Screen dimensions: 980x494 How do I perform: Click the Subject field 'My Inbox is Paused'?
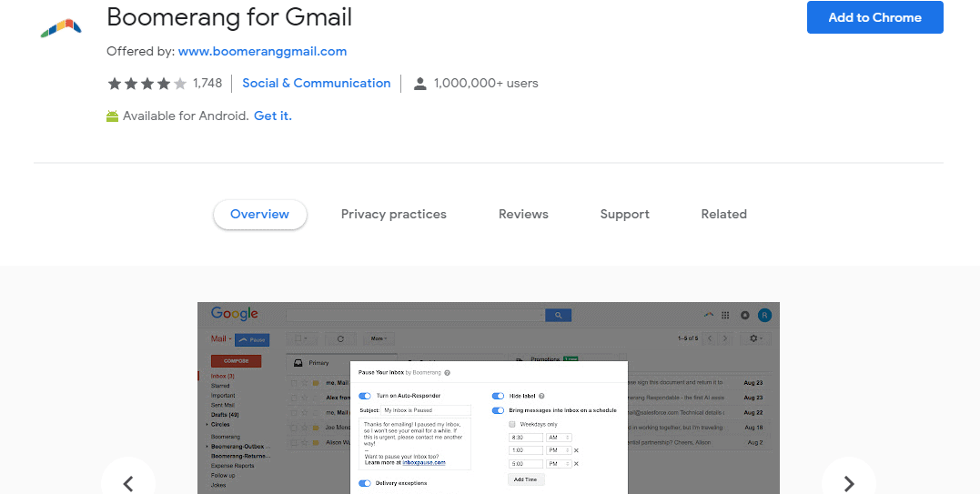[426, 410]
